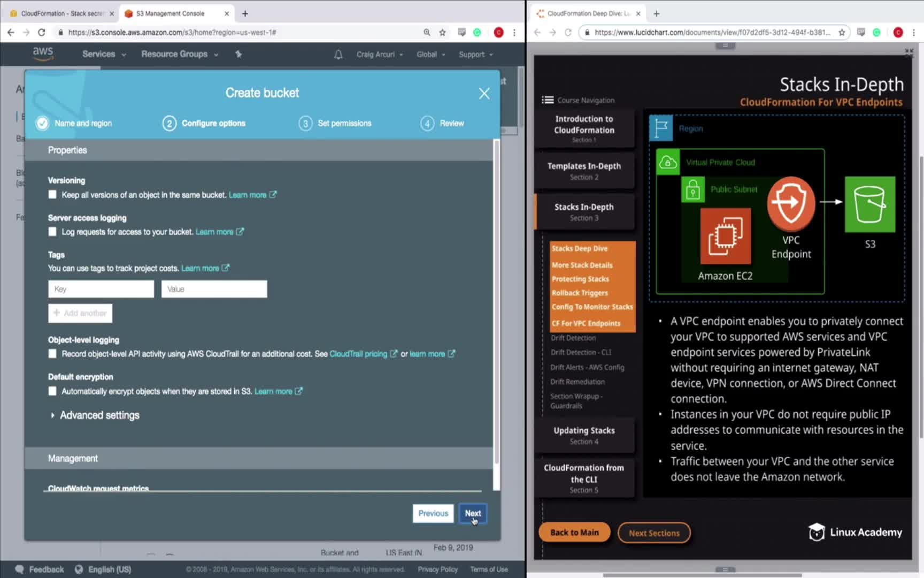Open the English (US) language selector

[103, 569]
